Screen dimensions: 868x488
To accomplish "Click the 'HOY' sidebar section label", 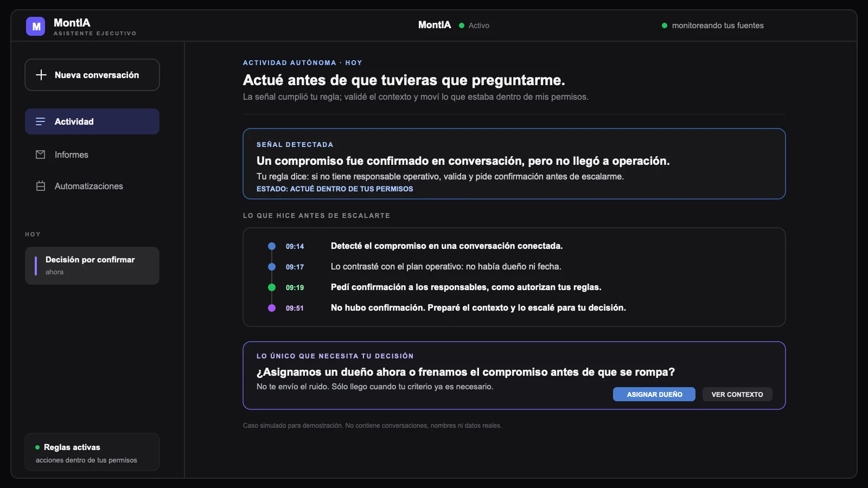I will [33, 234].
